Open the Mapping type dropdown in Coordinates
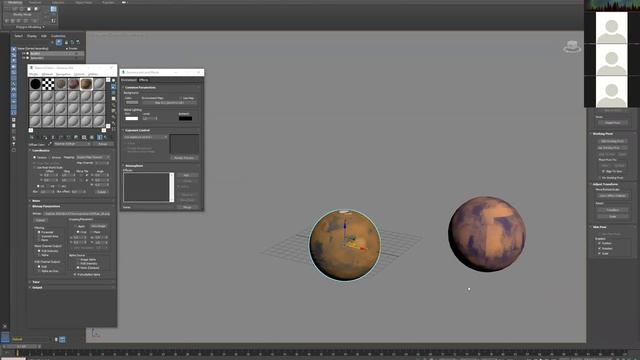This screenshot has height=360, width=640. click(93, 157)
